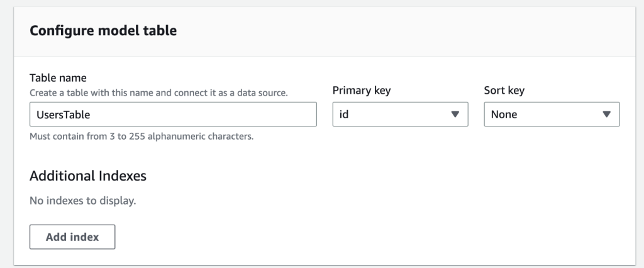Screen dimensions: 644x268
Task: Focus the empty end of Table name field
Action: point(264,114)
